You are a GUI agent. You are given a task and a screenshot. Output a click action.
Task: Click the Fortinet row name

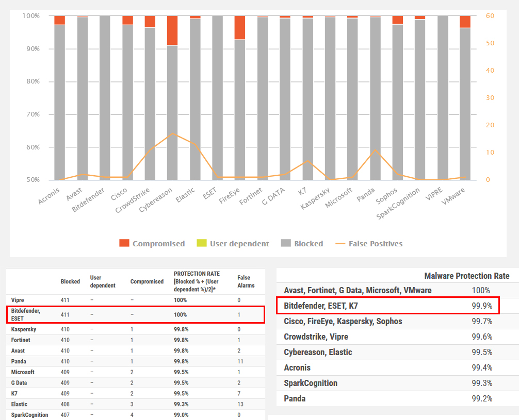(x=21, y=340)
